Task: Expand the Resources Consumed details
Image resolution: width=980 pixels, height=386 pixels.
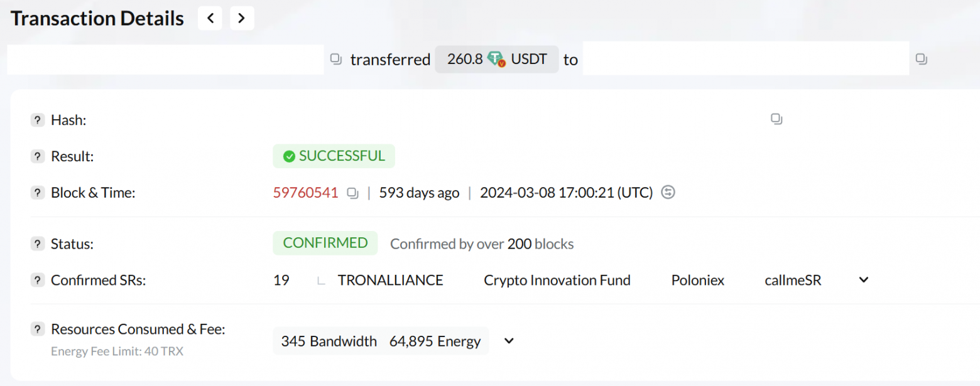Action: [x=508, y=341]
